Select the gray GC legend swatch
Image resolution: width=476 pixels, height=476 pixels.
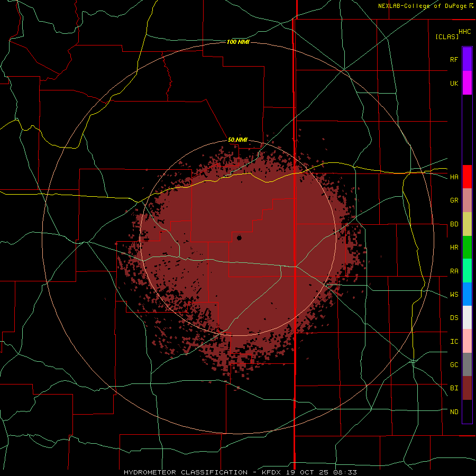(467, 364)
